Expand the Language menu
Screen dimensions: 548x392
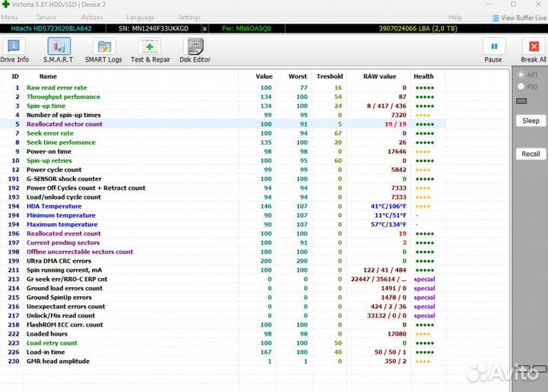[x=140, y=18]
